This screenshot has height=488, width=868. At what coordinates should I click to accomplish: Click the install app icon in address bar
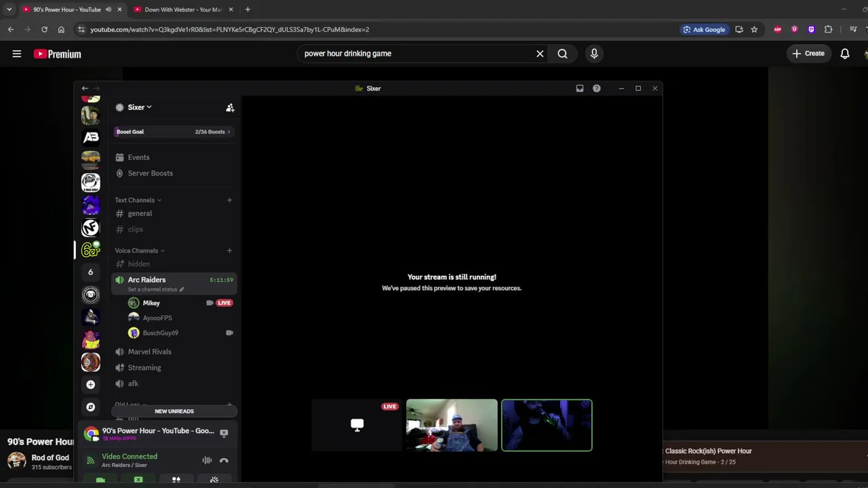click(x=739, y=29)
